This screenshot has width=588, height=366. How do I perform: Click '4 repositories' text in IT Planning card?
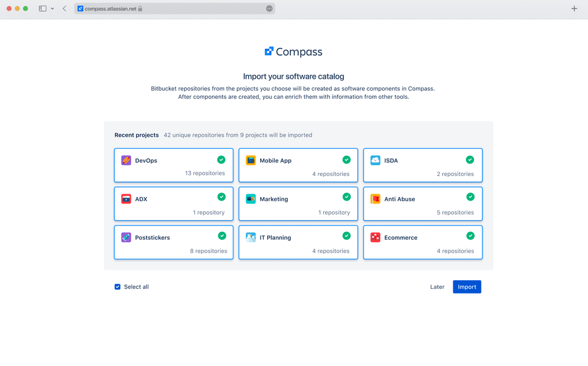[x=331, y=251]
